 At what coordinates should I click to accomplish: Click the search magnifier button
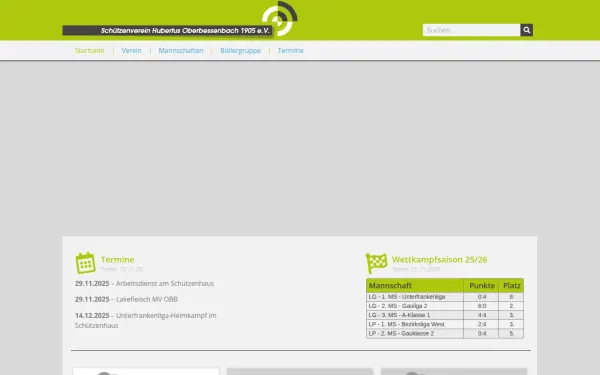click(527, 30)
